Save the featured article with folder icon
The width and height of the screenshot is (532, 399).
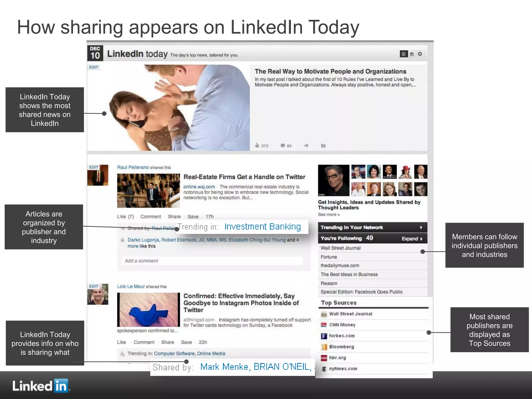point(323,145)
